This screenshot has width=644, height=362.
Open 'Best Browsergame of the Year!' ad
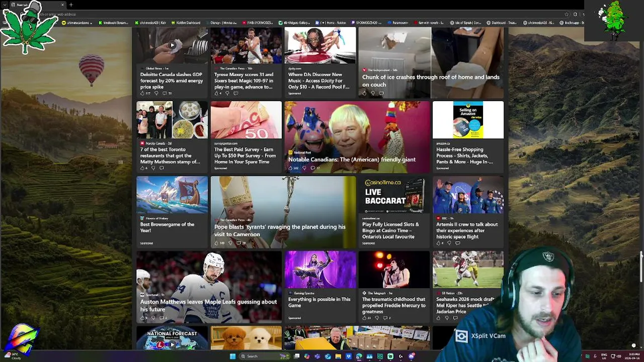click(167, 227)
